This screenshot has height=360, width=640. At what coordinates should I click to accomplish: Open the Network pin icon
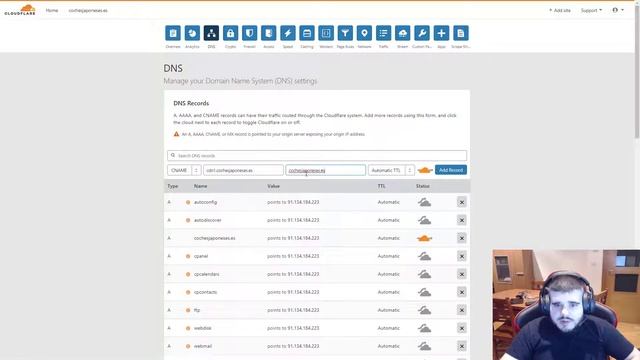(x=364, y=33)
